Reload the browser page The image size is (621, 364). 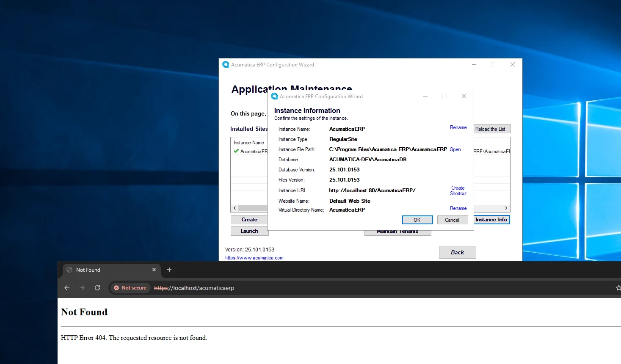click(x=97, y=288)
